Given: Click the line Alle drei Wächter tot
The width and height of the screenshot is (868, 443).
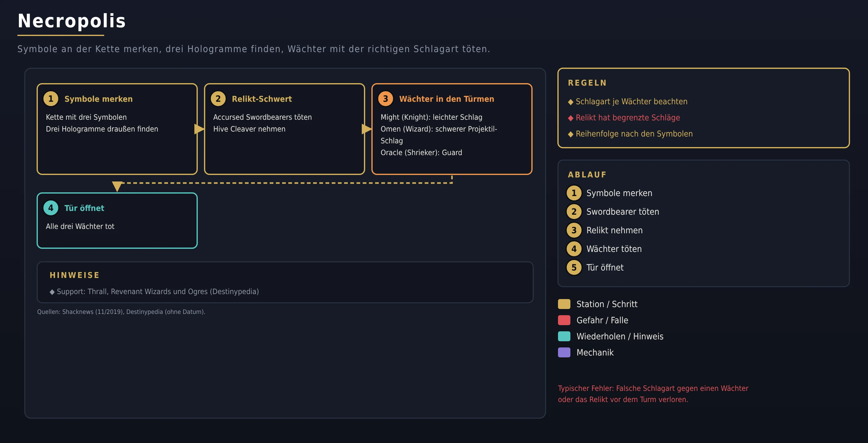Looking at the screenshot, I should (x=80, y=226).
